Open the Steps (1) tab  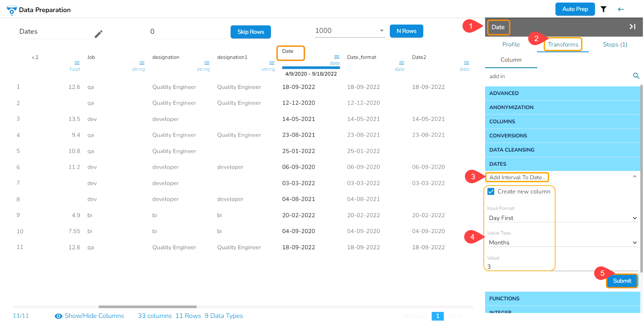(615, 44)
